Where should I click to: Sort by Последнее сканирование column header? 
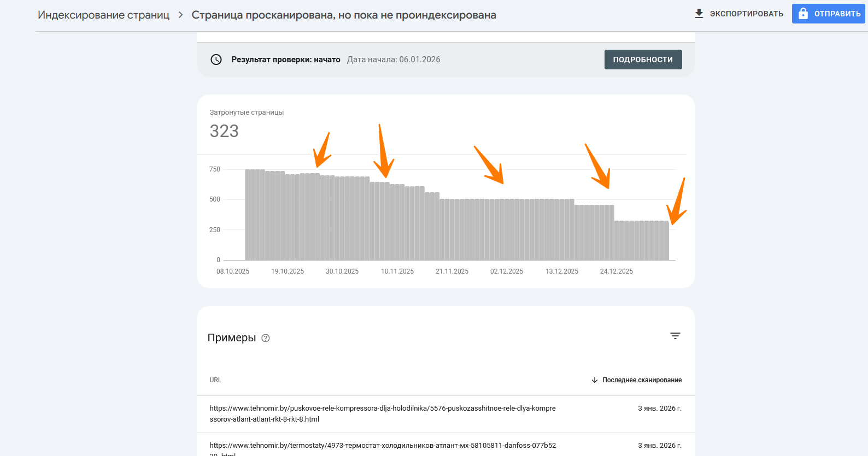(642, 380)
